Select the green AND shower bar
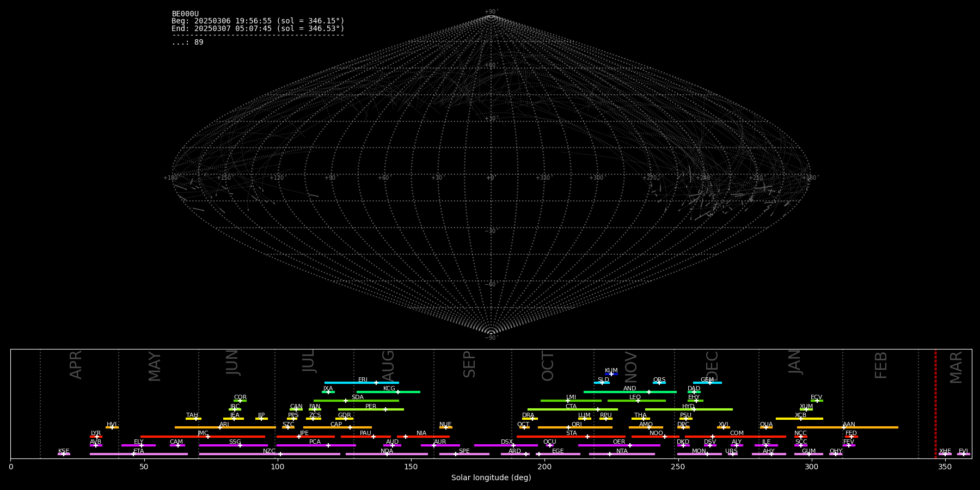 [x=630, y=392]
